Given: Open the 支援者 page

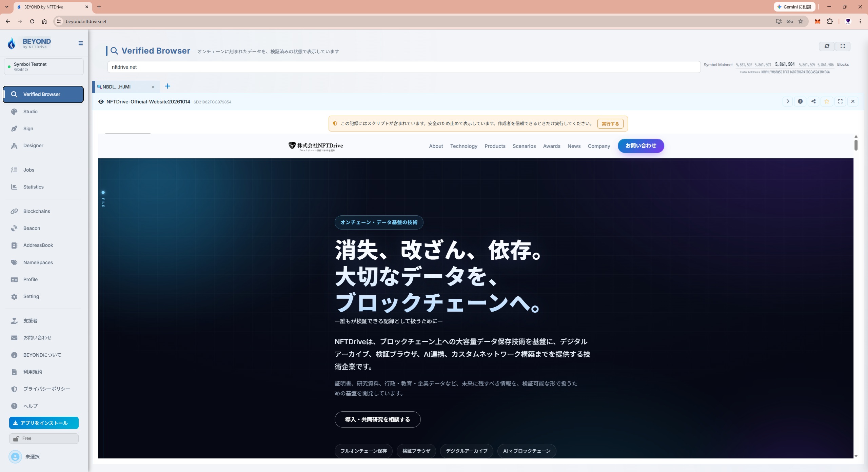Looking at the screenshot, I should click(x=43, y=321).
